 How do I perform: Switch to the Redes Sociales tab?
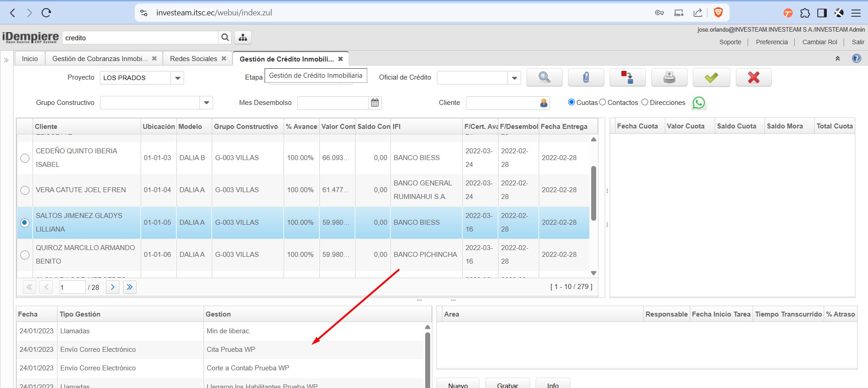click(193, 59)
